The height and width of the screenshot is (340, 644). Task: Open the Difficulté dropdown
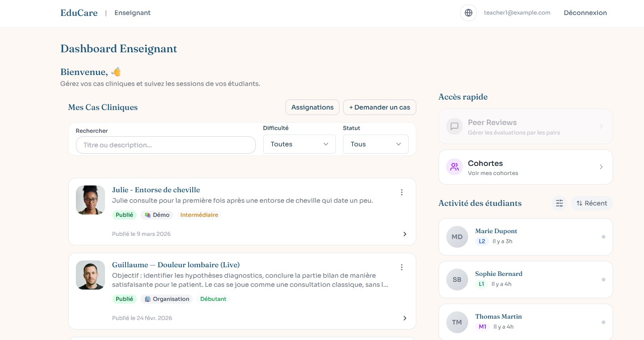pos(299,144)
